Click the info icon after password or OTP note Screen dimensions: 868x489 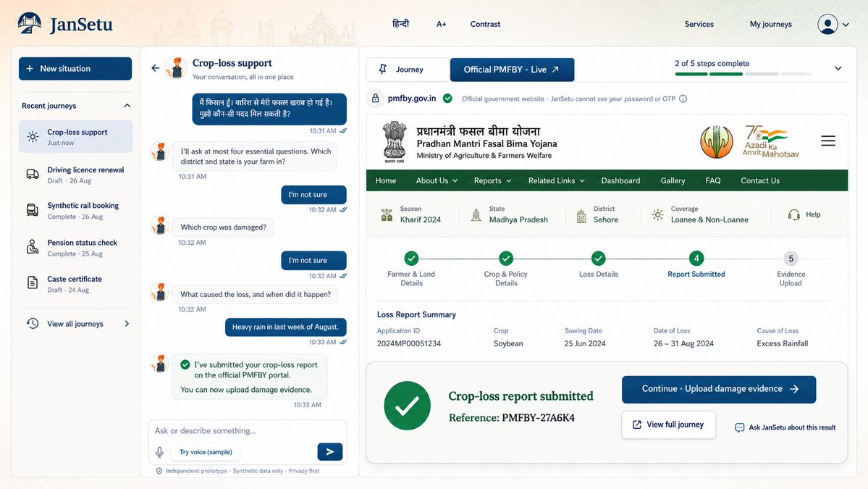683,99
